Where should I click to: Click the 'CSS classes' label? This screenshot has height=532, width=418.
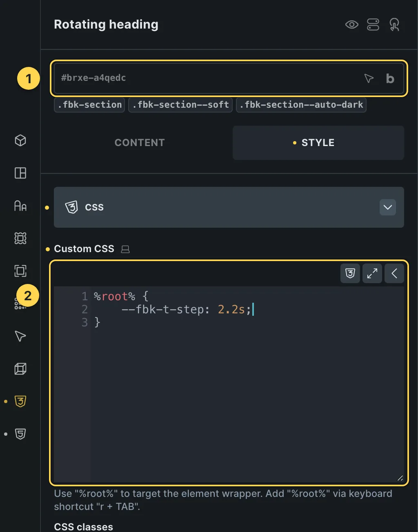point(84,527)
